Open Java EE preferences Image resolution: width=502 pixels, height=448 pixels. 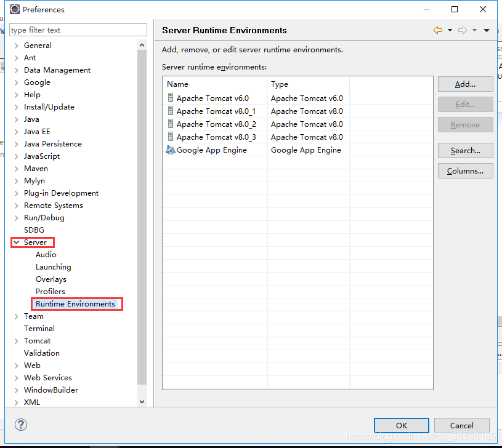37,132
